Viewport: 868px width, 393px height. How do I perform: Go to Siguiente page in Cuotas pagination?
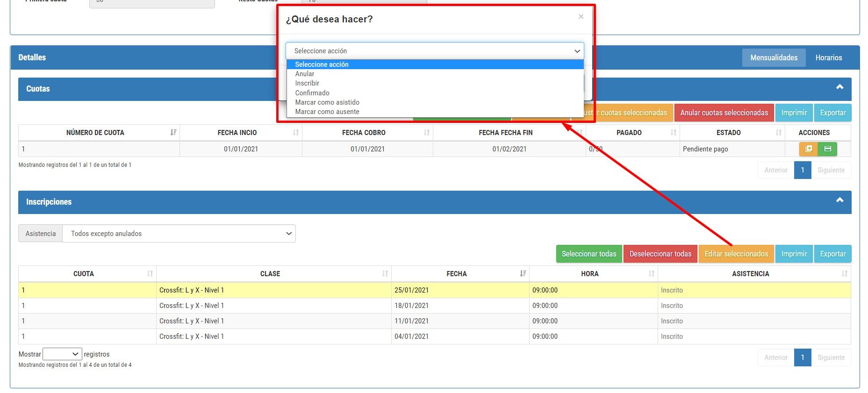click(831, 170)
